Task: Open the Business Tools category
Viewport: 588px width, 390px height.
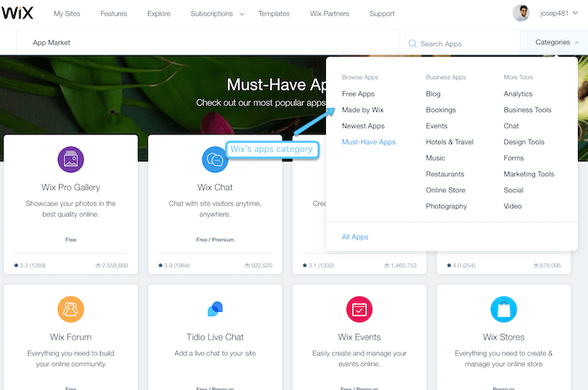Action: click(x=528, y=110)
